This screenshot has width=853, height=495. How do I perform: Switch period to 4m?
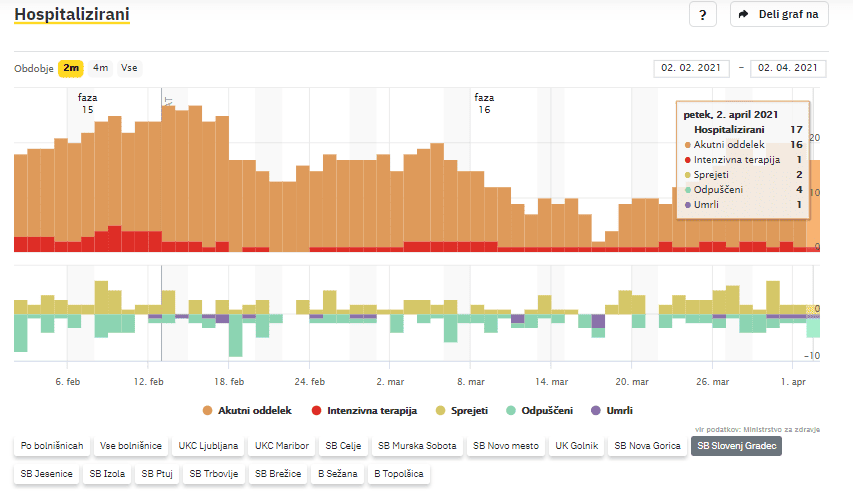101,68
